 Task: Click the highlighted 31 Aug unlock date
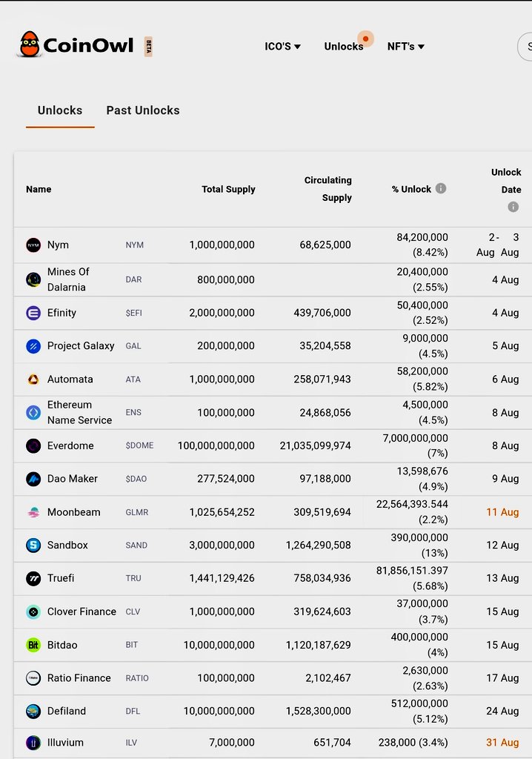tap(502, 743)
